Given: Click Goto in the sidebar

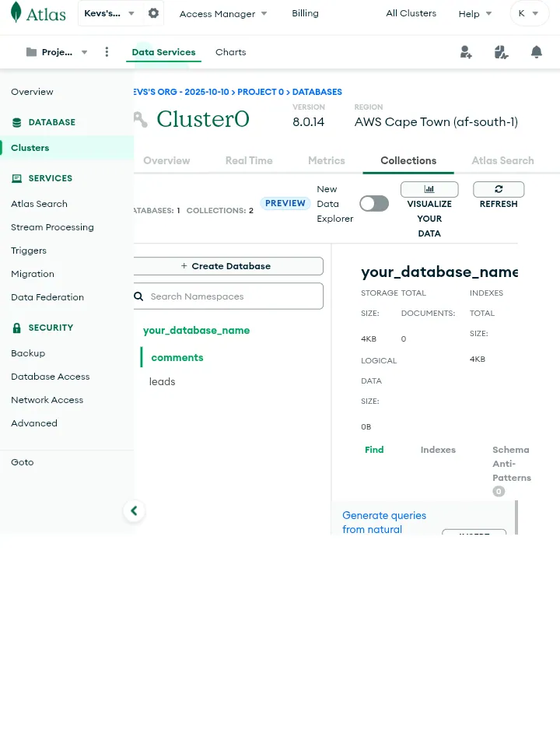Looking at the screenshot, I should point(23,462).
